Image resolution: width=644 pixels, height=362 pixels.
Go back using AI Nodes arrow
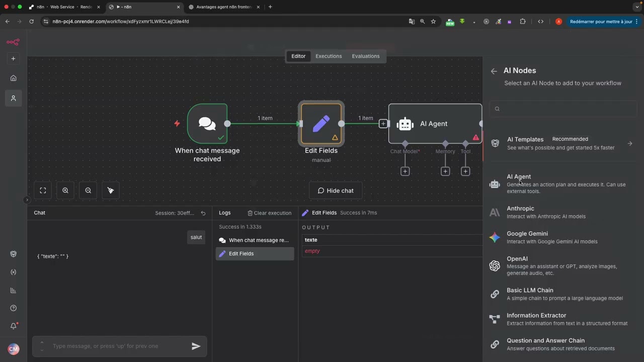click(494, 71)
